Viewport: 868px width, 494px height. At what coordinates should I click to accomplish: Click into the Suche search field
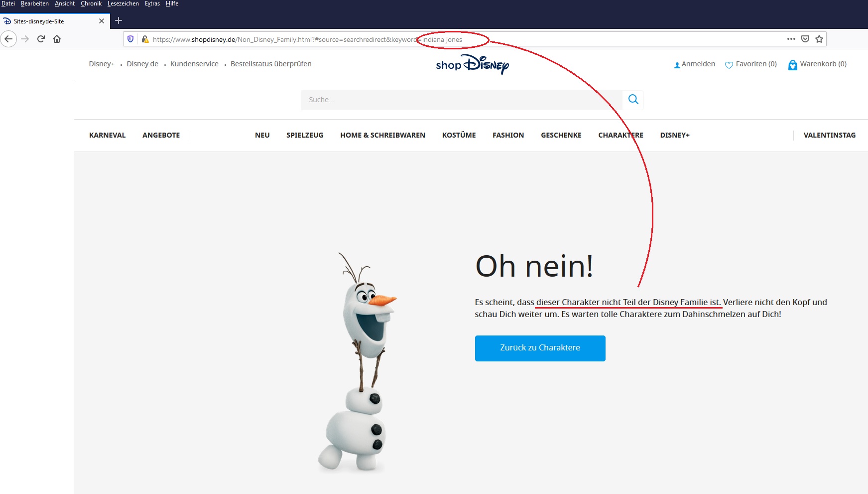461,100
